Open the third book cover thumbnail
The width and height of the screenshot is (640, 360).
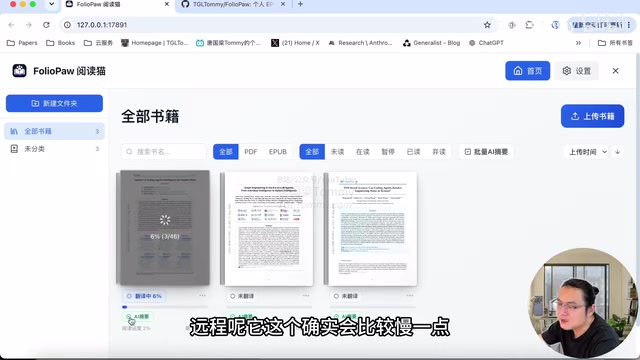tap(371, 228)
